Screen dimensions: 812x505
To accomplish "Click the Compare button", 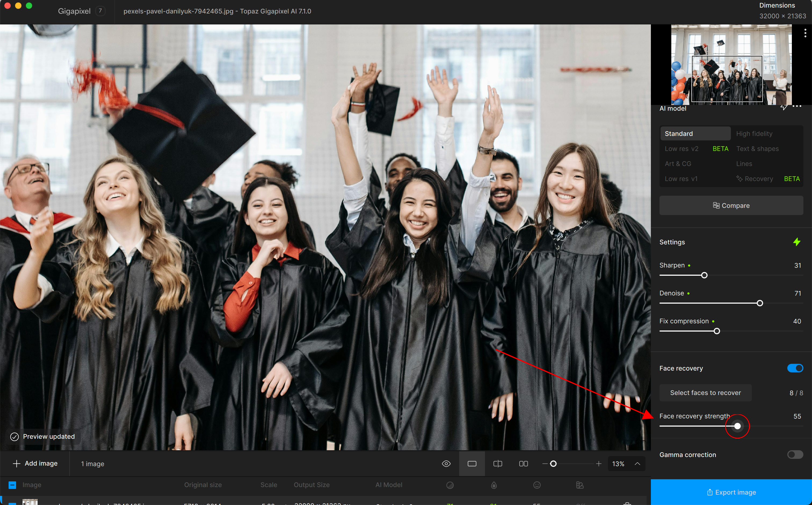I will pos(731,205).
